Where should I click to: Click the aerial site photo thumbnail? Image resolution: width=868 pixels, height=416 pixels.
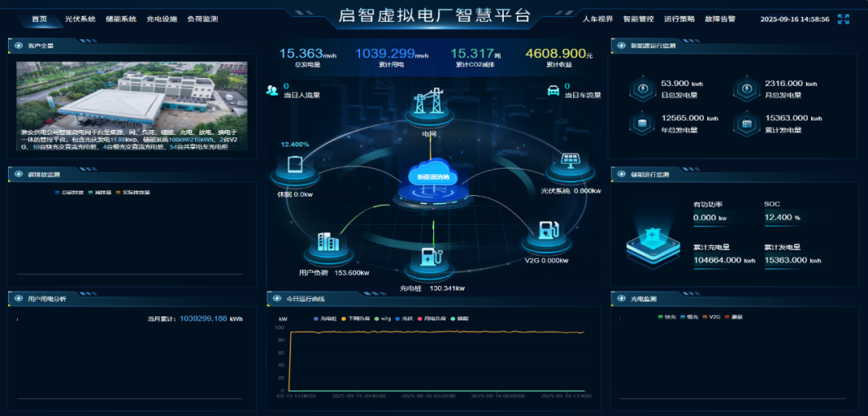pyautogui.click(x=132, y=106)
